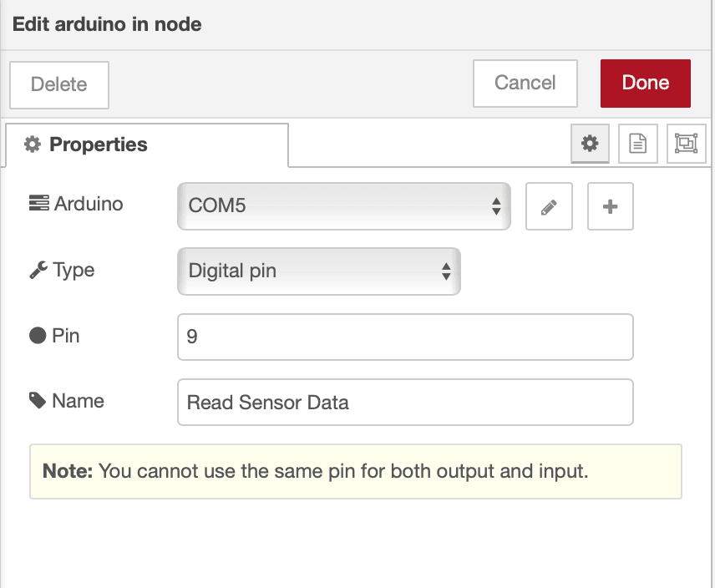The width and height of the screenshot is (715, 588).
Task: Delete this arduino node
Action: [58, 84]
